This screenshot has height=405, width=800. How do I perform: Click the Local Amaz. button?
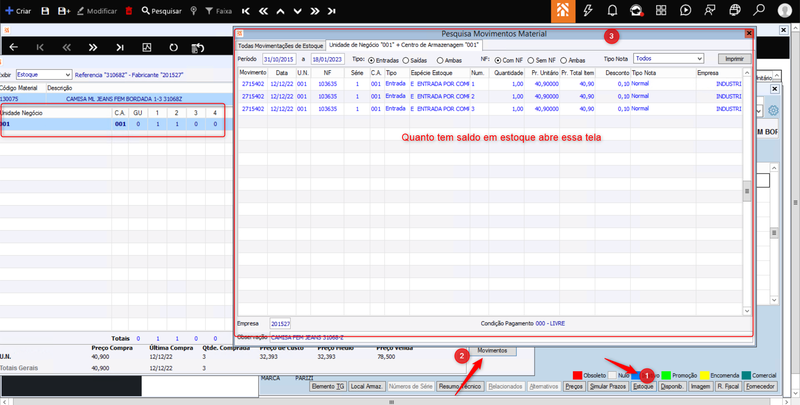click(x=367, y=387)
